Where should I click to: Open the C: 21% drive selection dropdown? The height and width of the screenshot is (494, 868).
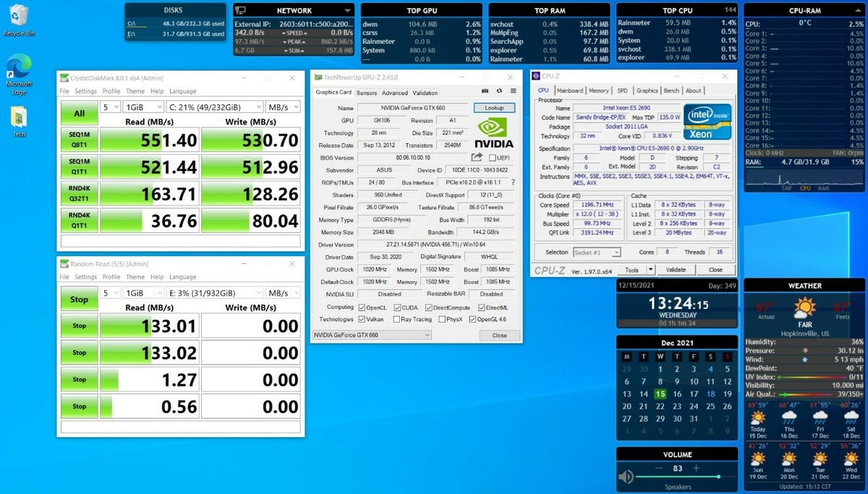click(x=213, y=106)
